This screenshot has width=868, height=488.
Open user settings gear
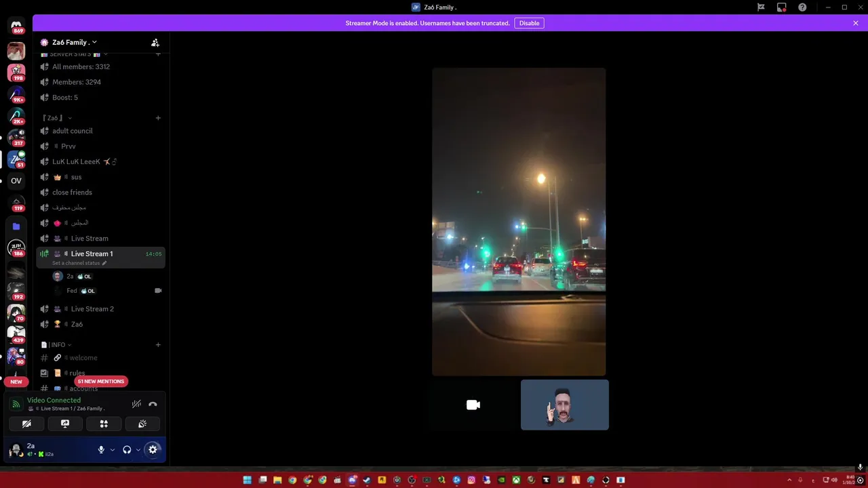153,449
